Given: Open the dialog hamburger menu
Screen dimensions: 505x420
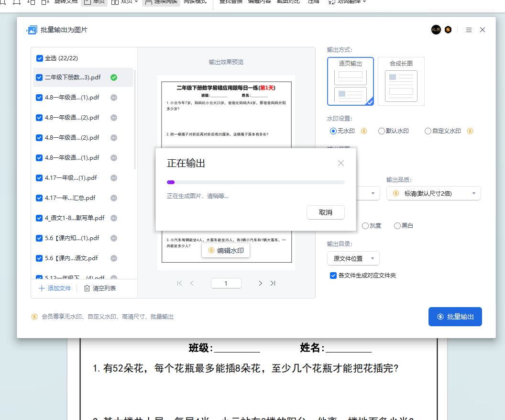Looking at the screenshot, I should tap(469, 29).
